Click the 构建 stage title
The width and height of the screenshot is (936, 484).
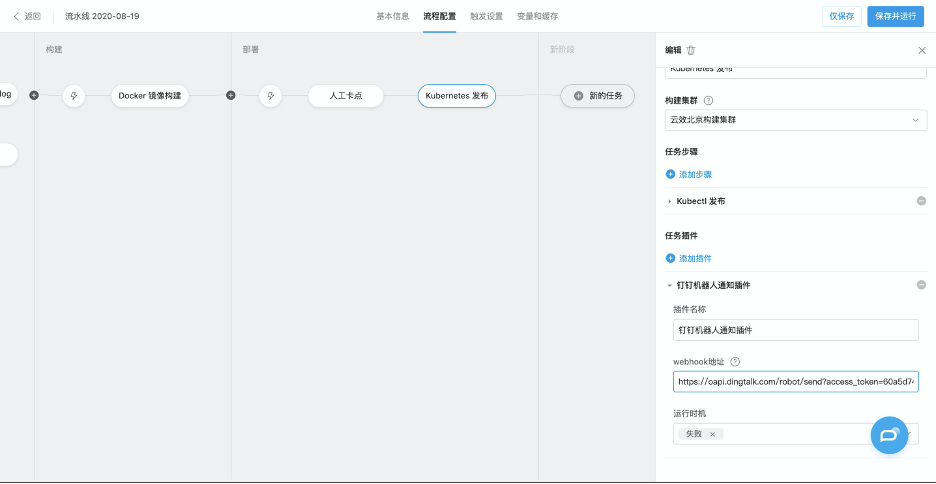[x=54, y=50]
